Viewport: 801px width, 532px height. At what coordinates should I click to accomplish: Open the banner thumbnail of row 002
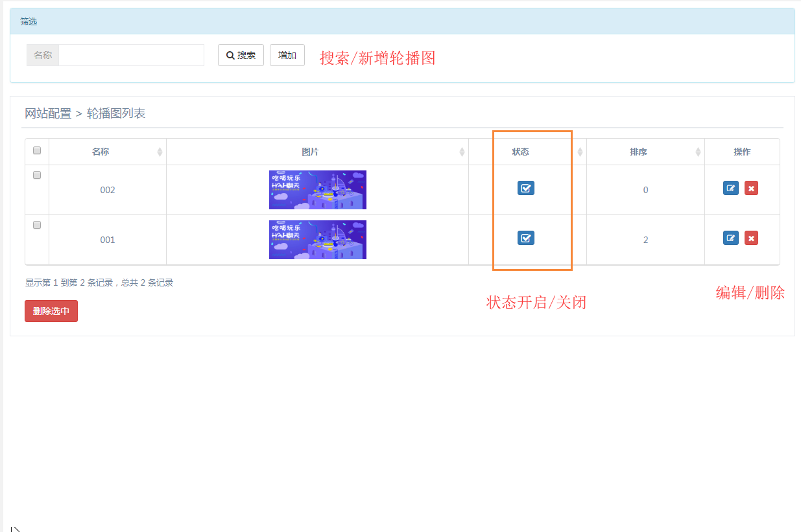click(318, 190)
